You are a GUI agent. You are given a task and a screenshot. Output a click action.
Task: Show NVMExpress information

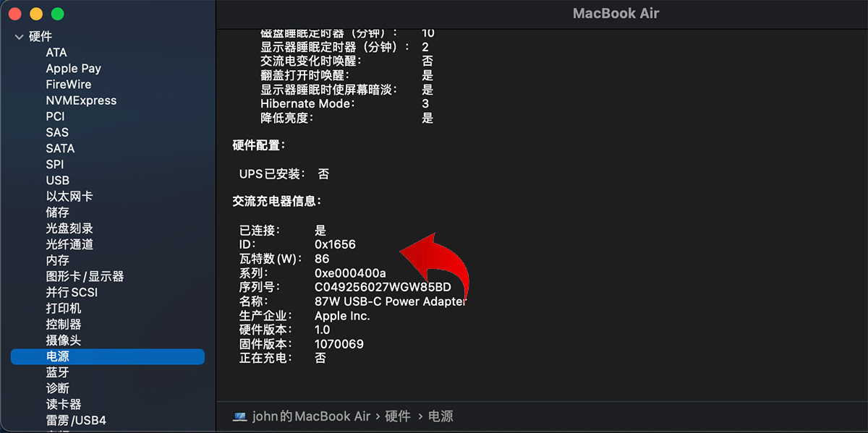point(81,100)
